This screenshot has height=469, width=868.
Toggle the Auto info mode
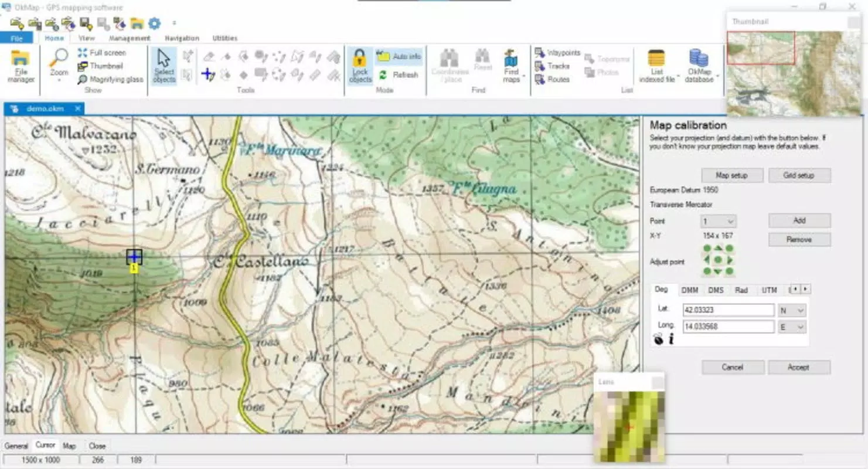point(399,56)
